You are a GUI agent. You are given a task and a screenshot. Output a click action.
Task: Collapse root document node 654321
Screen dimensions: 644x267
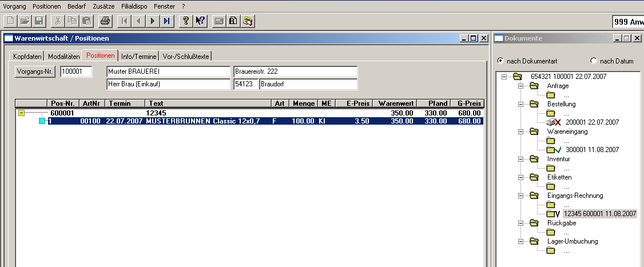tap(504, 77)
